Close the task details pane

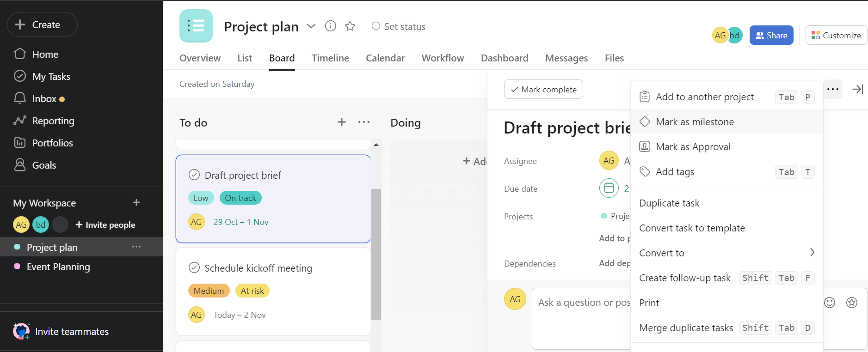coord(857,89)
